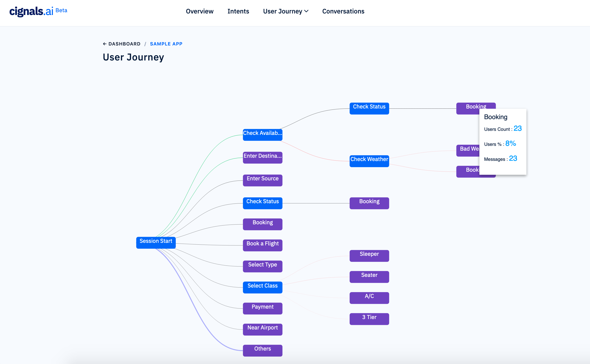Expand the Select Class node
Image resolution: width=590 pixels, height=364 pixels.
(262, 287)
